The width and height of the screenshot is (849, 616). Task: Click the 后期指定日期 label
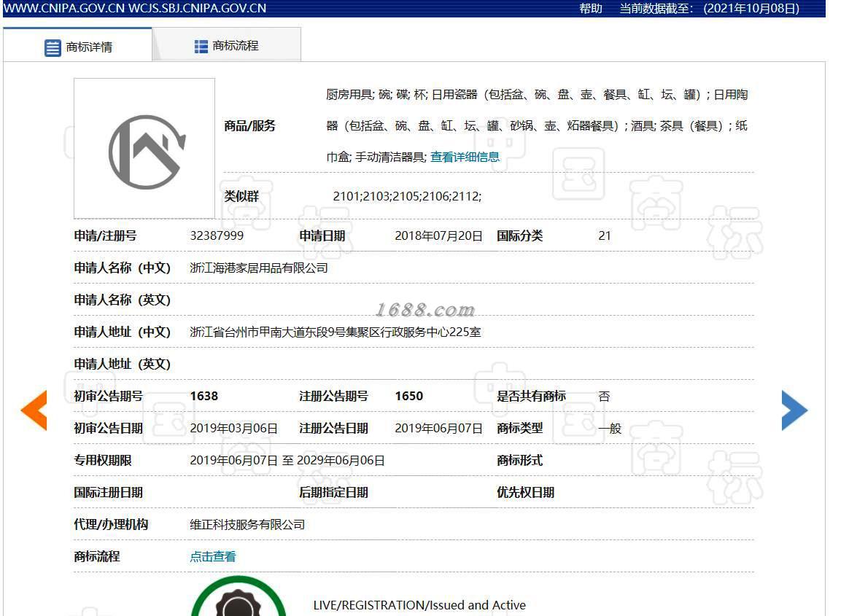pyautogui.click(x=333, y=493)
